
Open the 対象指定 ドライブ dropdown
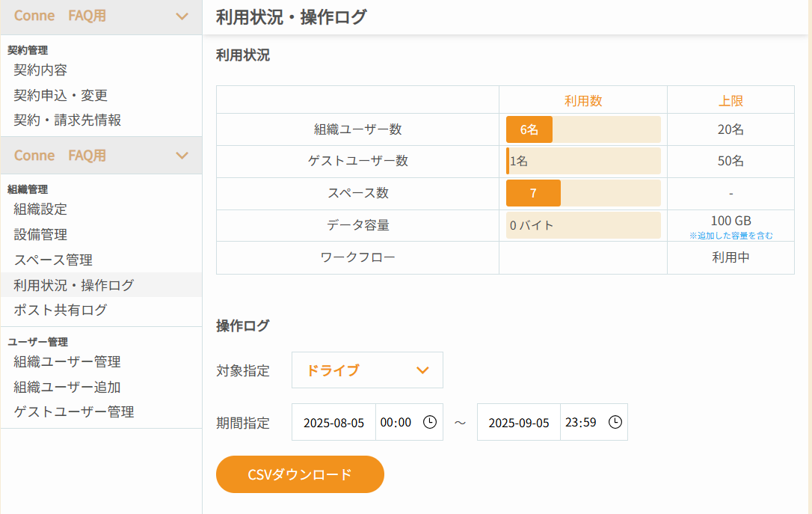tap(367, 370)
